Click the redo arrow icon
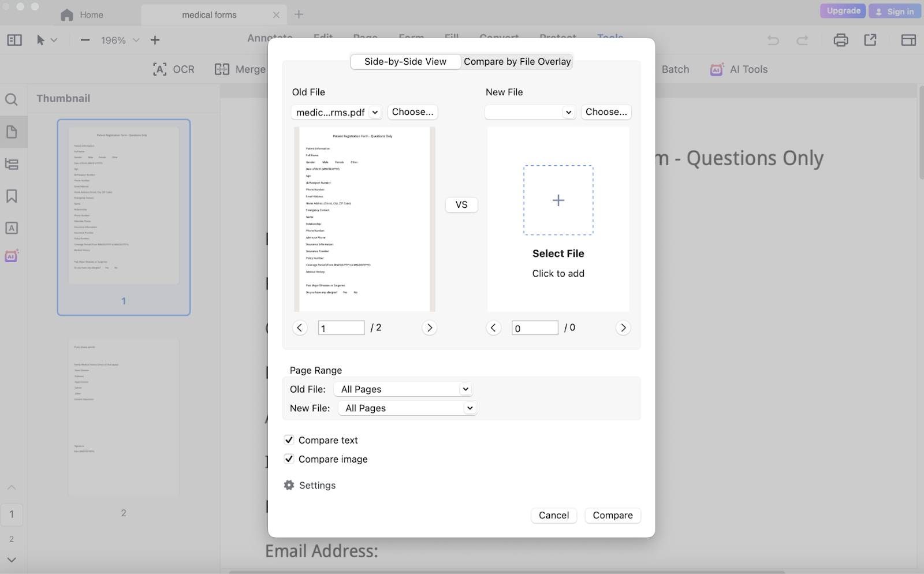Image resolution: width=924 pixels, height=574 pixels. pos(802,40)
